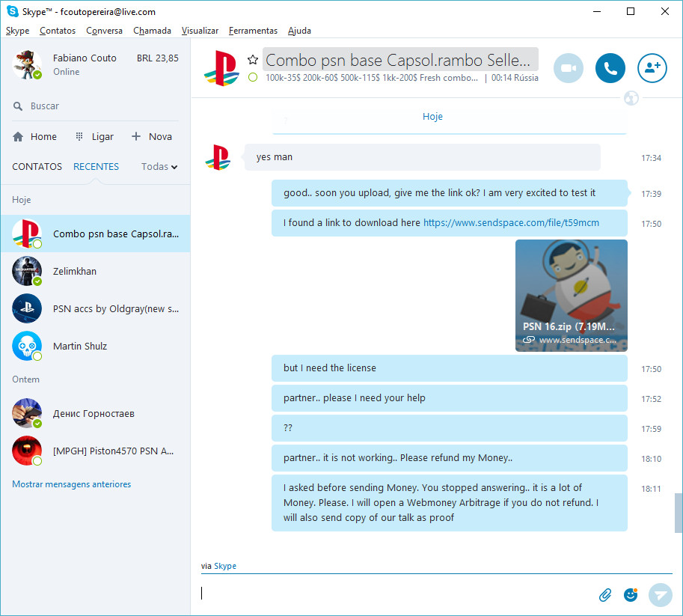Open the PSN accs by Oldgray conversation

click(x=96, y=308)
